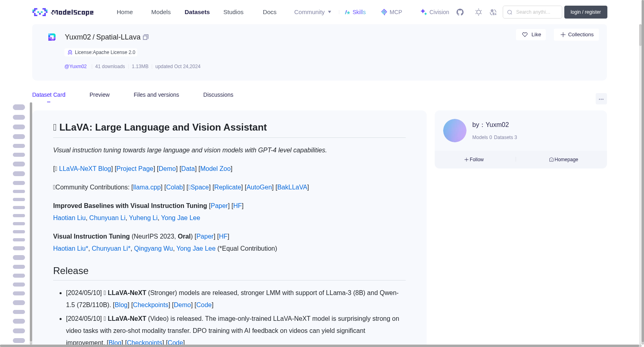This screenshot has height=347, width=644.
Task: Open the AutoGen link
Action: [259, 187]
